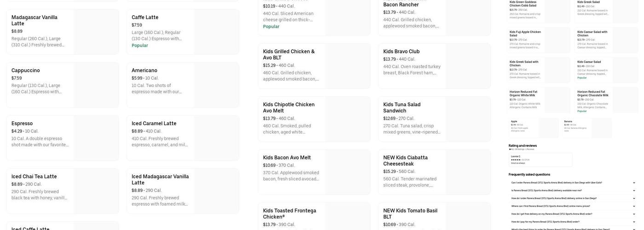Open Lonnie C.'s review card
The height and width of the screenshot is (230, 644).
(540, 160)
